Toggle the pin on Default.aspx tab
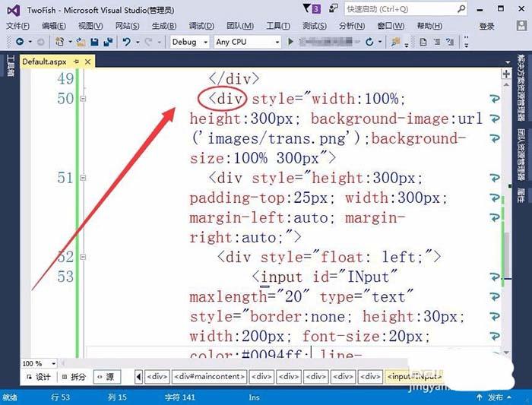Screen dimensions: 532x405 click(76, 62)
